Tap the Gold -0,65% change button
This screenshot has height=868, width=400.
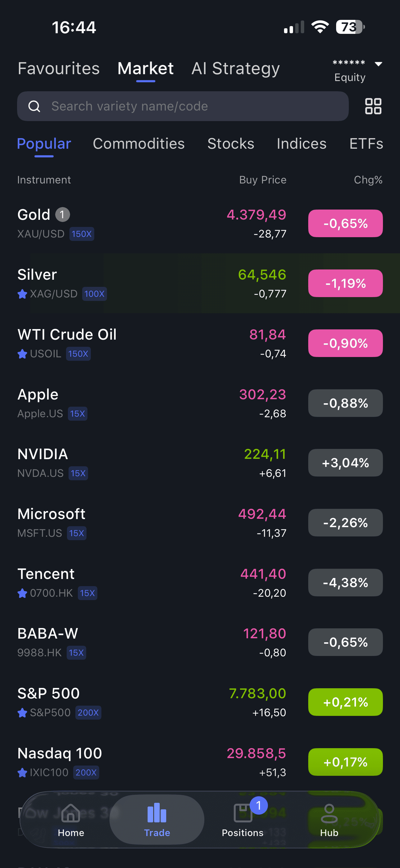345,224
